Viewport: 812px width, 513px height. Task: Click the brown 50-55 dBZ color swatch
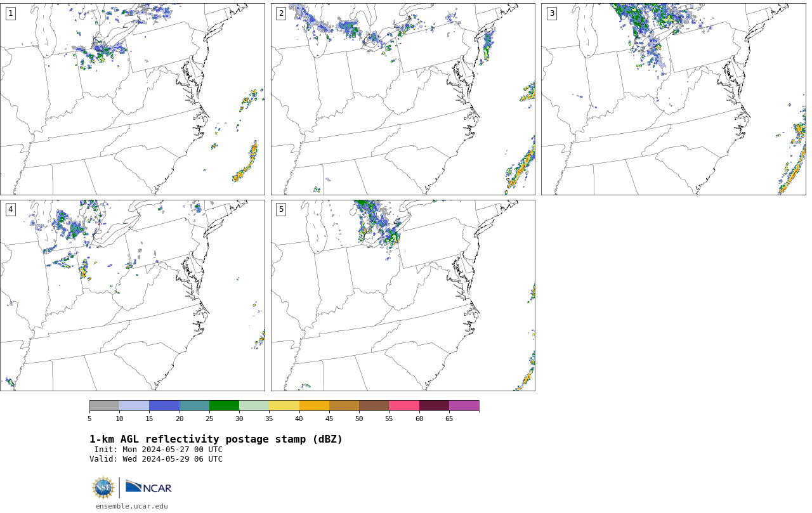[374, 406]
